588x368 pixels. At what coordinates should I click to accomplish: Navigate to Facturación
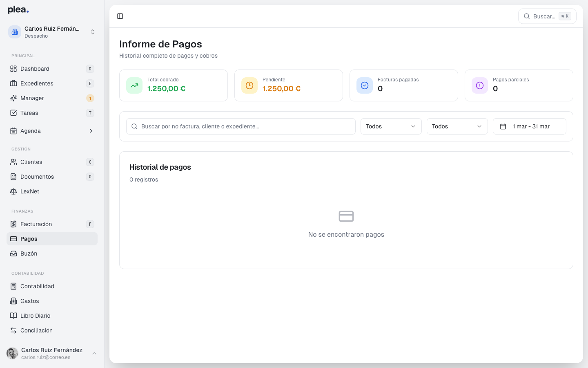[52, 224]
